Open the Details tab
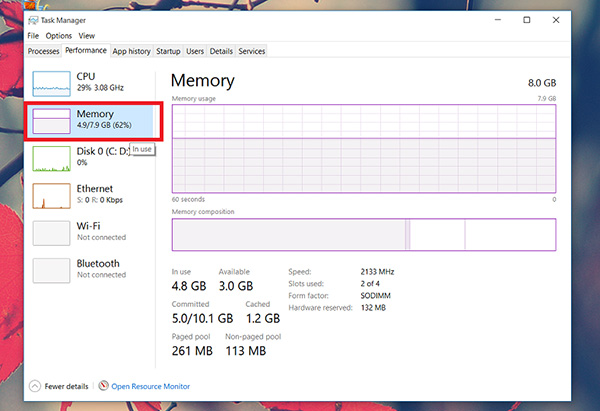The width and height of the screenshot is (600, 411). coord(221,51)
